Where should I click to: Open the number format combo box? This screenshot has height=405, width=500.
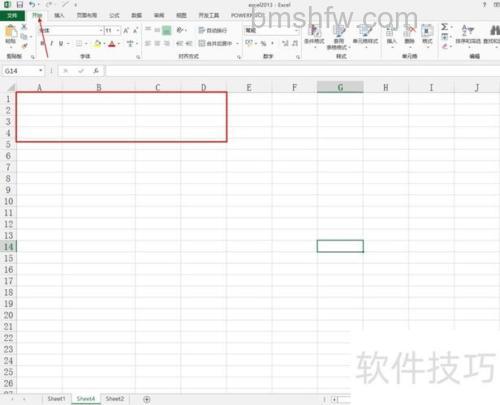[x=272, y=30]
